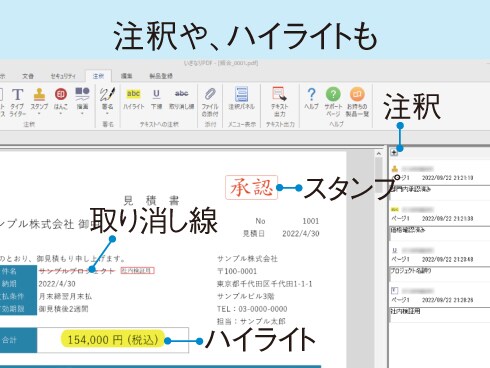Expand the Stamp (スタンプ) dropdown arrow
This screenshot has width=490, height=368.
[x=39, y=114]
